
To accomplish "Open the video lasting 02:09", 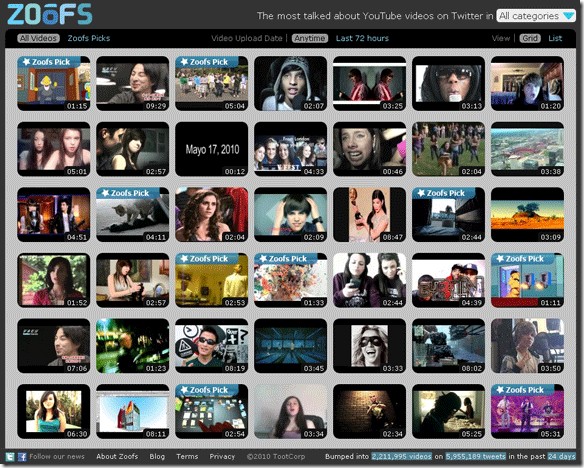I will pos(291,214).
